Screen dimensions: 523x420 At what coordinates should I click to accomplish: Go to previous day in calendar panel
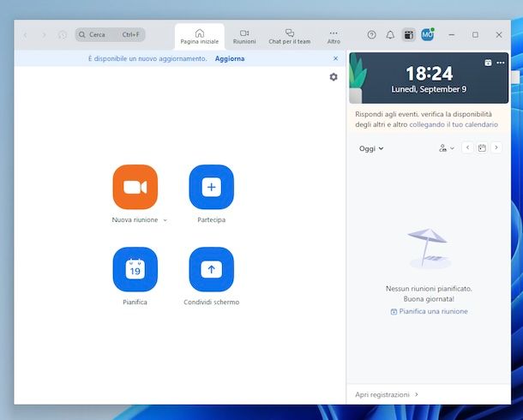(x=467, y=147)
